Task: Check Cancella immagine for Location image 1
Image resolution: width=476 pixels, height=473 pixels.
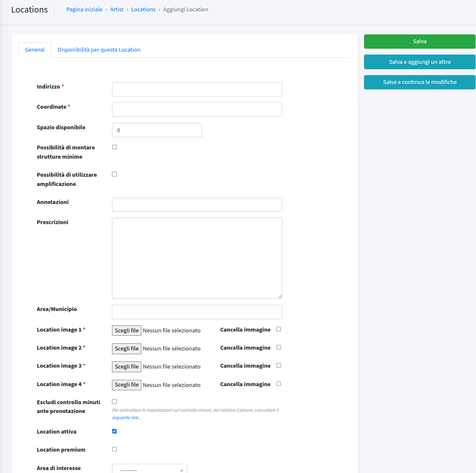Action: point(278,329)
